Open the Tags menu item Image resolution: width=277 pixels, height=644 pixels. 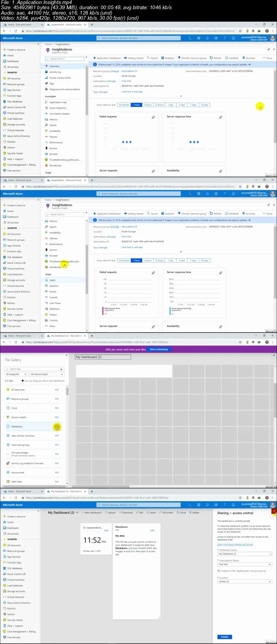52,84
